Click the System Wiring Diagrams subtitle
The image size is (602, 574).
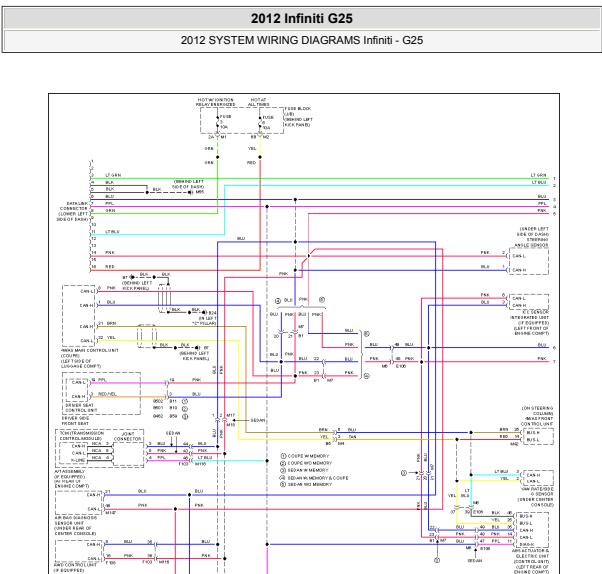(x=300, y=41)
